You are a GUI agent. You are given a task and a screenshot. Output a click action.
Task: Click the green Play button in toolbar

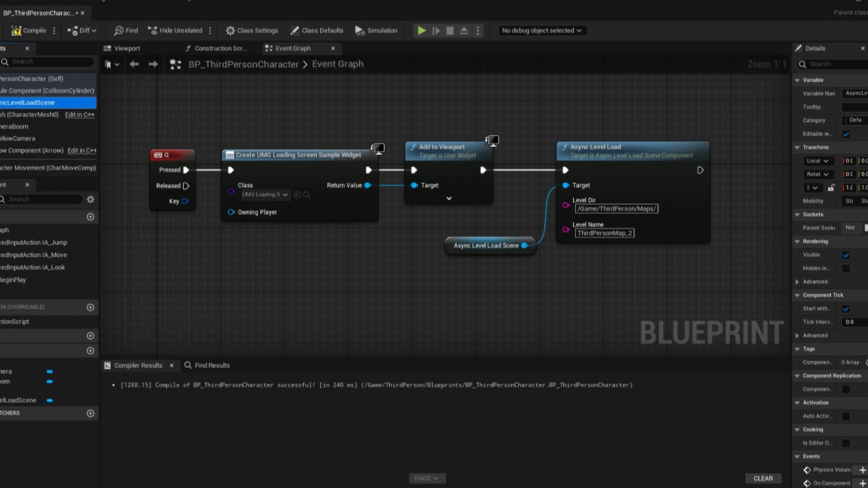tap(421, 30)
